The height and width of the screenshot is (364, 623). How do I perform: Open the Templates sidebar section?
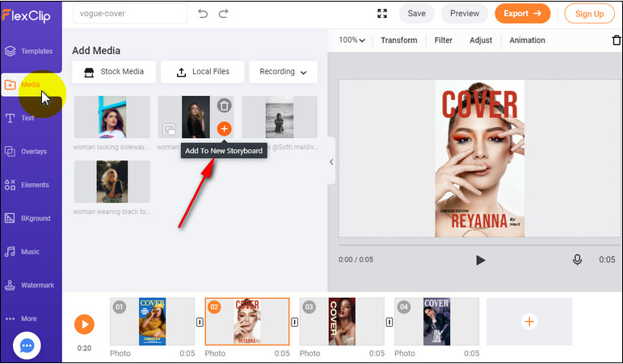pos(31,51)
